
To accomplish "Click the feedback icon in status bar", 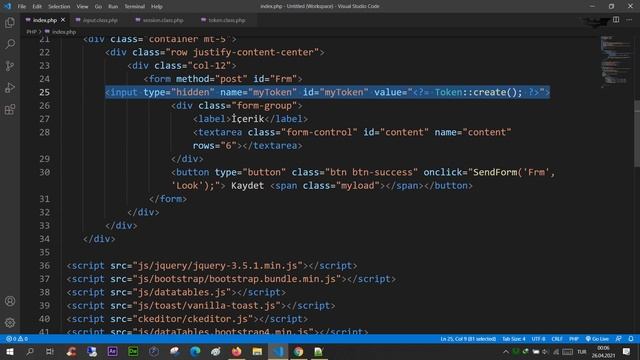I will tap(619, 339).
